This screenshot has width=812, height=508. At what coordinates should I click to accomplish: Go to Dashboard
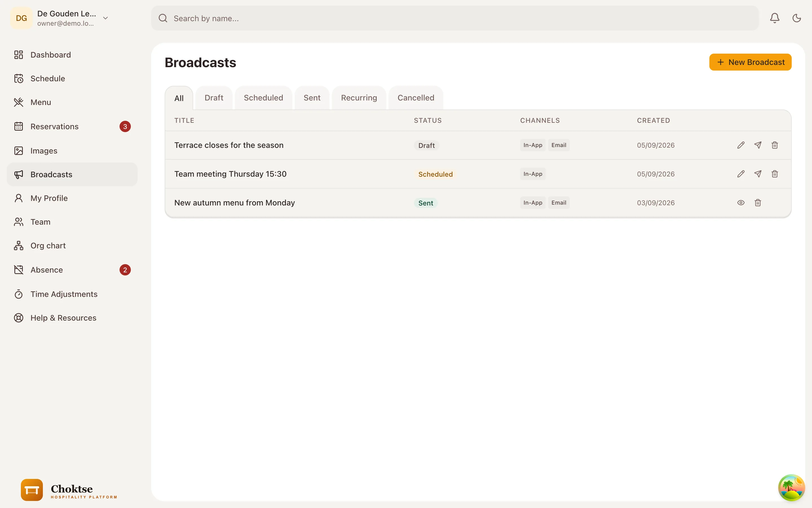coord(72,55)
